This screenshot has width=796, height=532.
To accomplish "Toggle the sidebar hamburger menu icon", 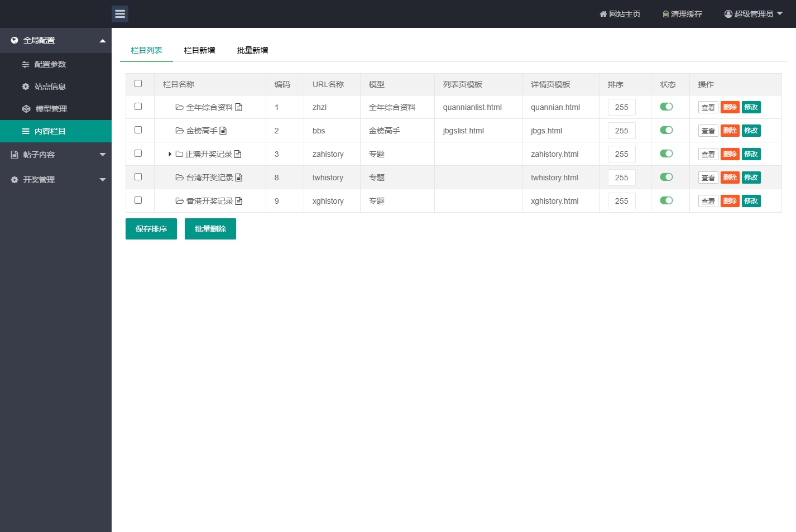I will coord(120,14).
